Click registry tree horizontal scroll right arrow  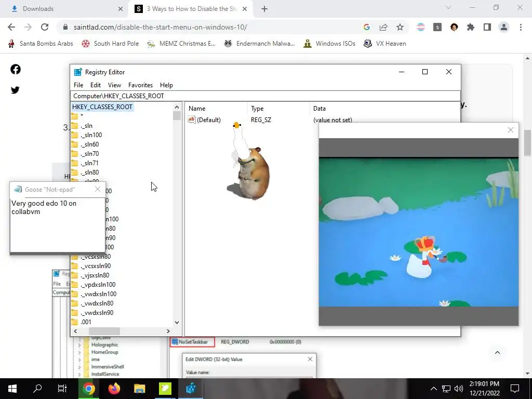[x=168, y=331]
